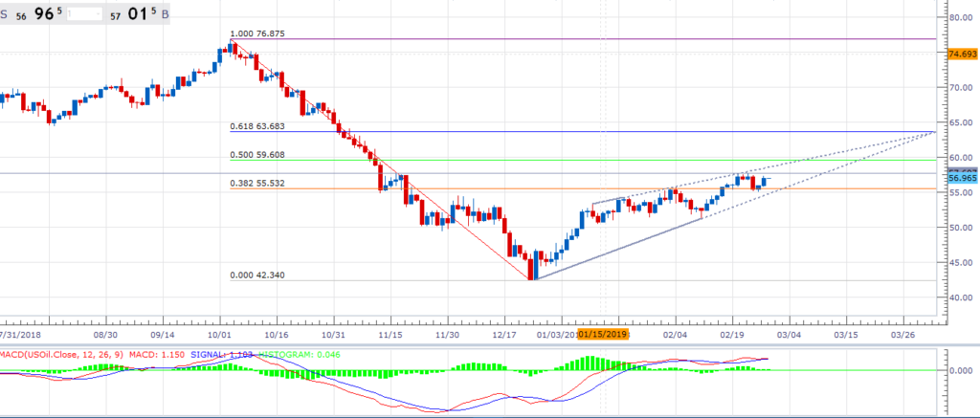
Task: Select the 0.000 Fibonacci level at 42.340
Action: click(x=257, y=275)
